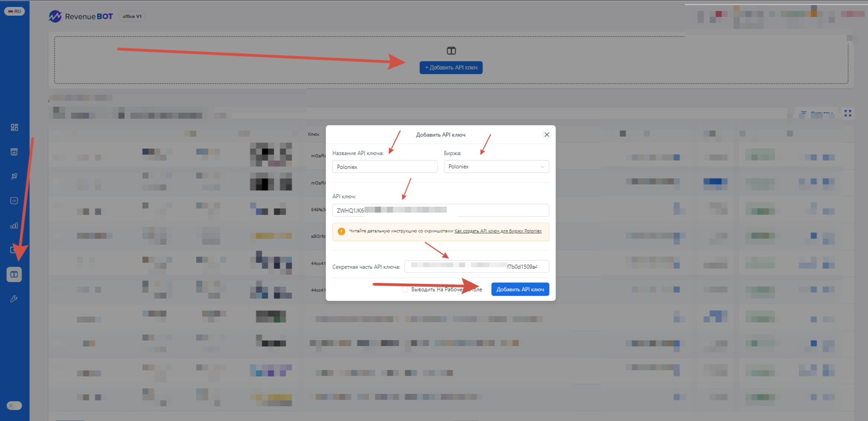Open the wrench settings icon in sidebar

[x=14, y=299]
